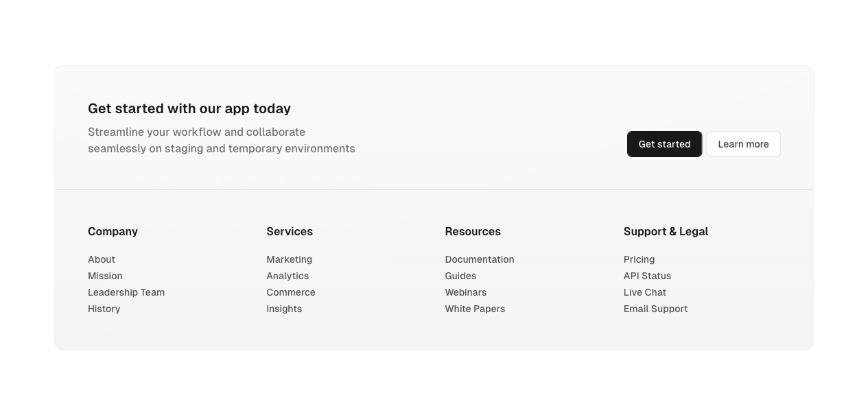The height and width of the screenshot is (415, 868).
Task: Go to the Mission page link
Action: tap(105, 276)
